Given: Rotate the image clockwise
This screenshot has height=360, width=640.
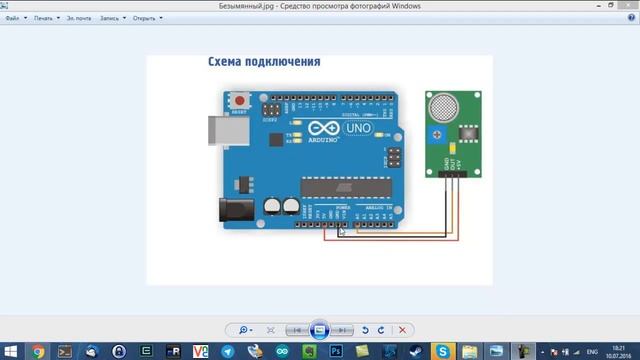Looking at the screenshot, I should (381, 330).
